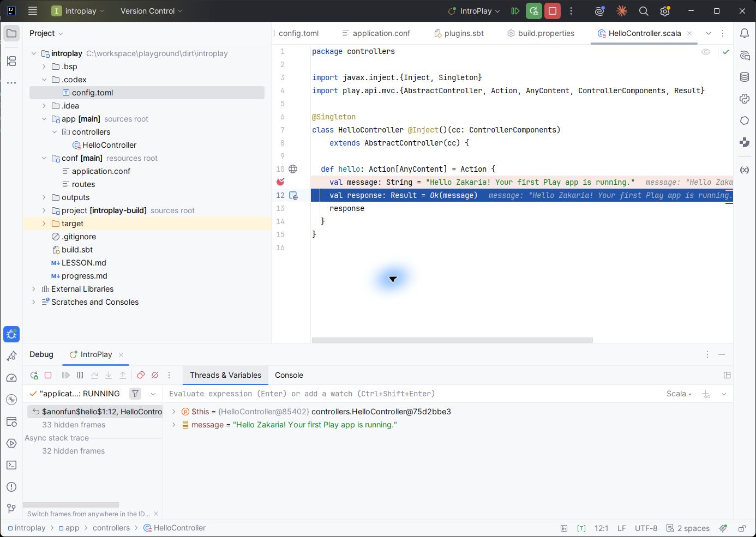Open IDE settings gear
This screenshot has height=537, width=756.
665,11
